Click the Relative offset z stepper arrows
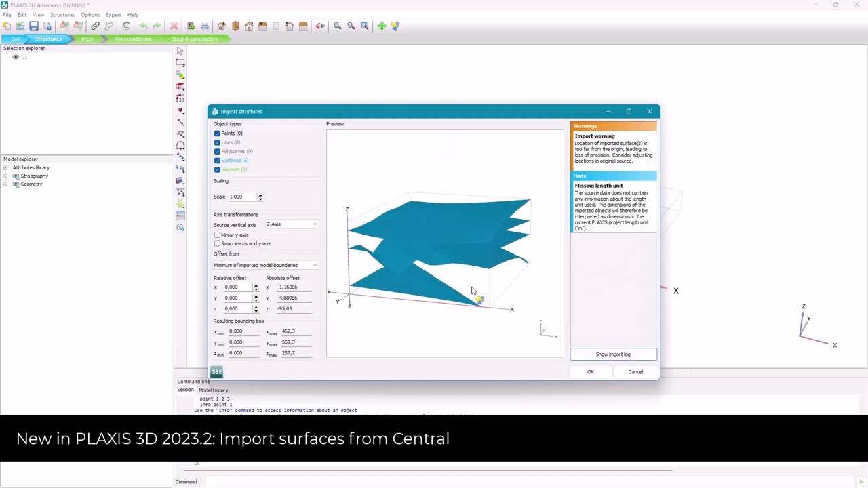This screenshot has height=488, width=868. pyautogui.click(x=256, y=309)
